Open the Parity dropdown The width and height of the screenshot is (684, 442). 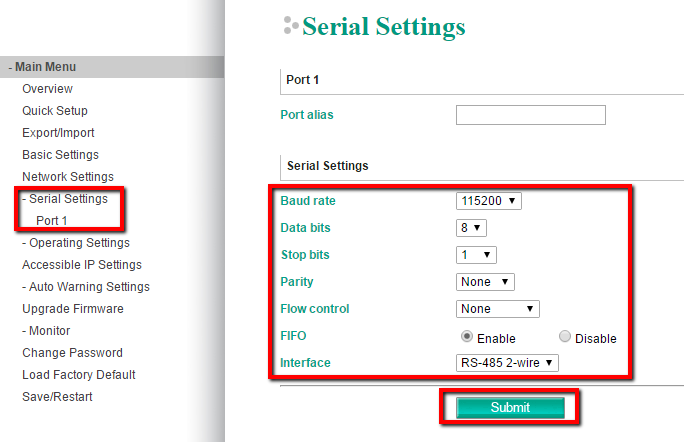[x=486, y=282]
